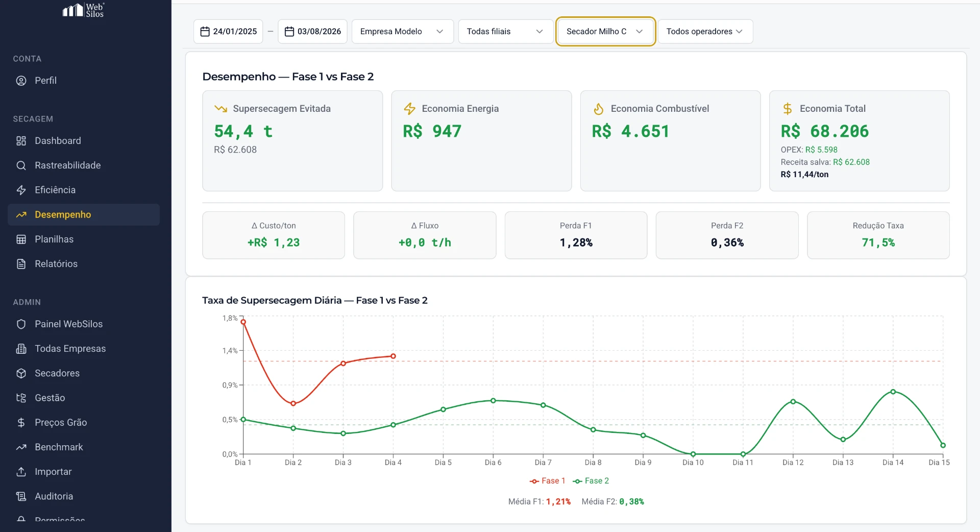Open the start date picker 24/01/2025
The height and width of the screenshot is (532, 980).
228,32
